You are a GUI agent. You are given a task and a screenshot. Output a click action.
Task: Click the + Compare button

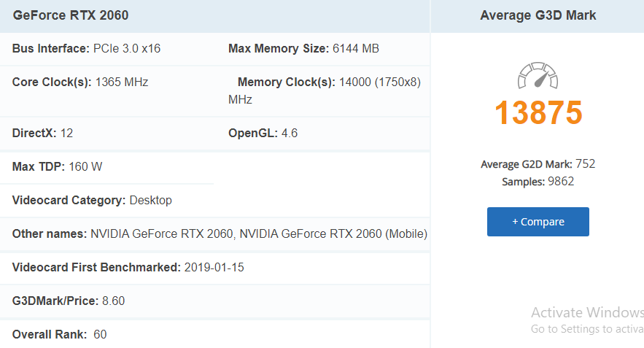tap(538, 222)
